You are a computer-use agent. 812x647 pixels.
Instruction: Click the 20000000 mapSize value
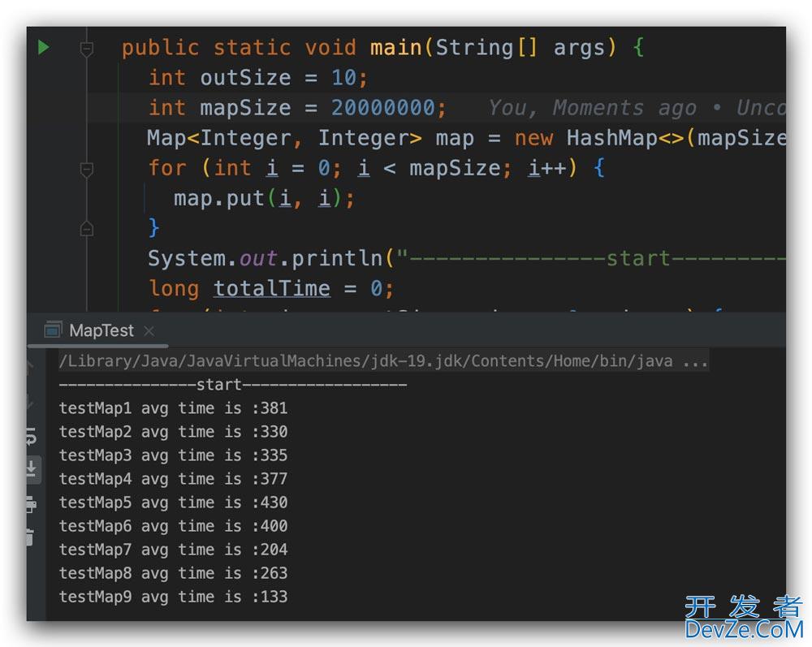point(383,108)
